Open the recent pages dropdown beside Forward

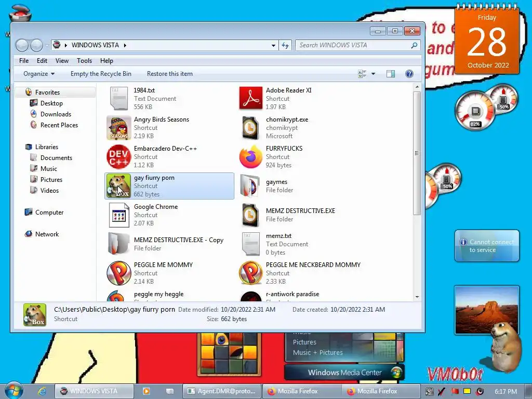(x=46, y=45)
